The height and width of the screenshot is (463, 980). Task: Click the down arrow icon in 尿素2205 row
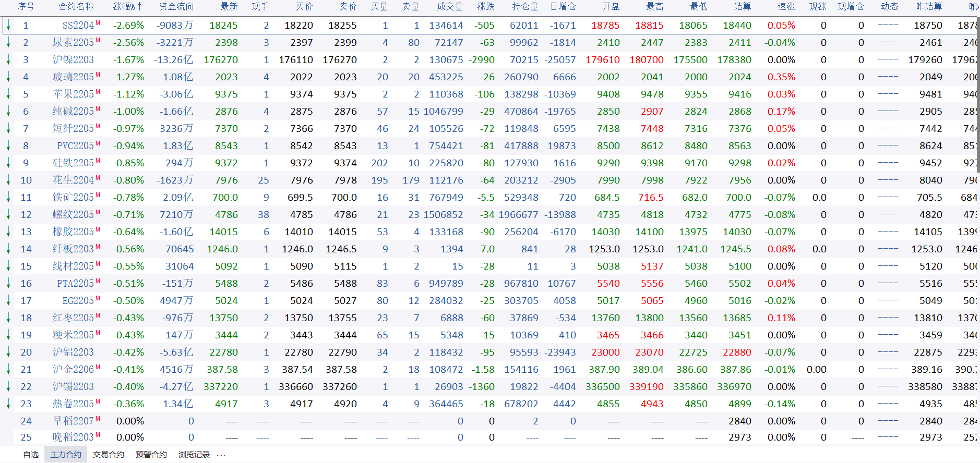pyautogui.click(x=8, y=42)
